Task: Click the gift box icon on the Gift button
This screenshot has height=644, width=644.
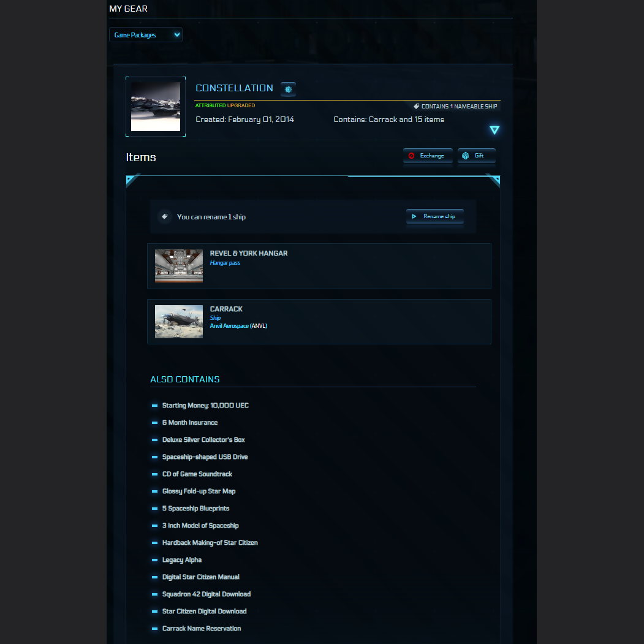Action: point(466,155)
